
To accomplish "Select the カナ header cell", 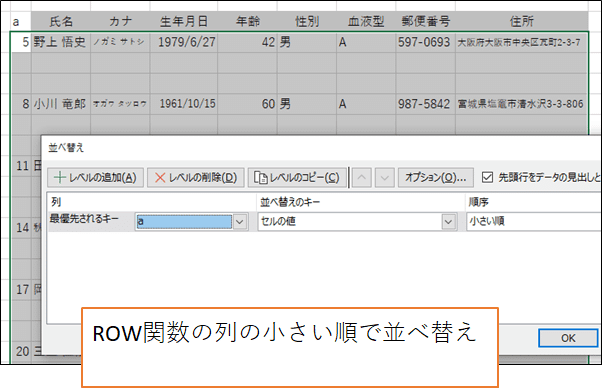I will tap(120, 21).
